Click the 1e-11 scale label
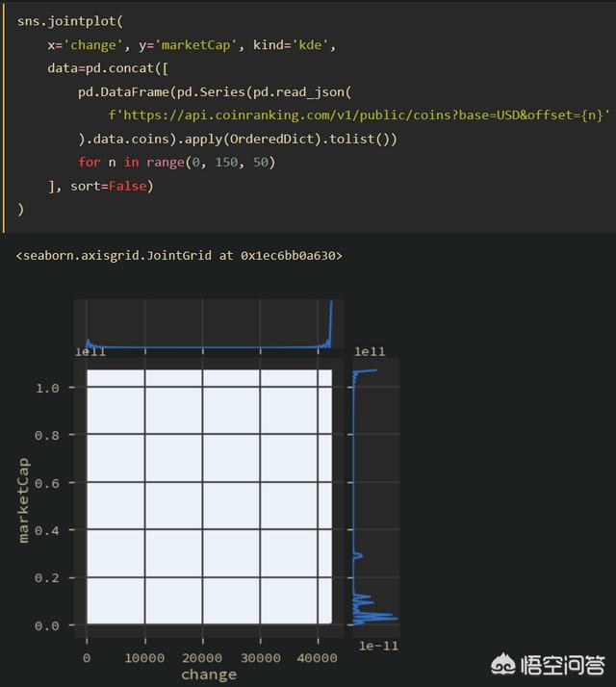 point(379,646)
